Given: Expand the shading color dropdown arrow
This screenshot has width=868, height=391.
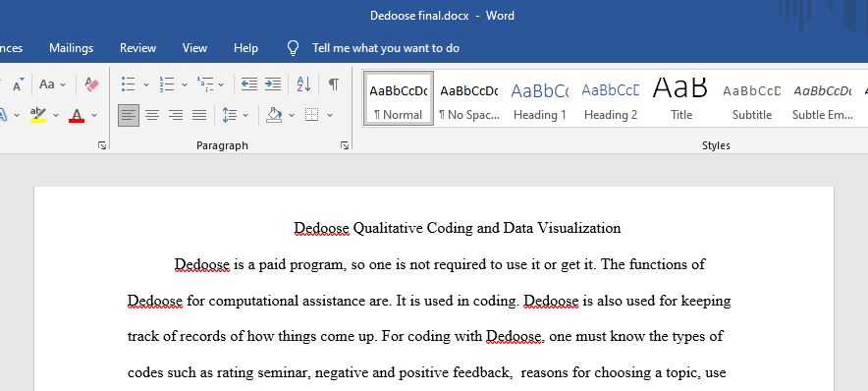Looking at the screenshot, I should pos(292,115).
